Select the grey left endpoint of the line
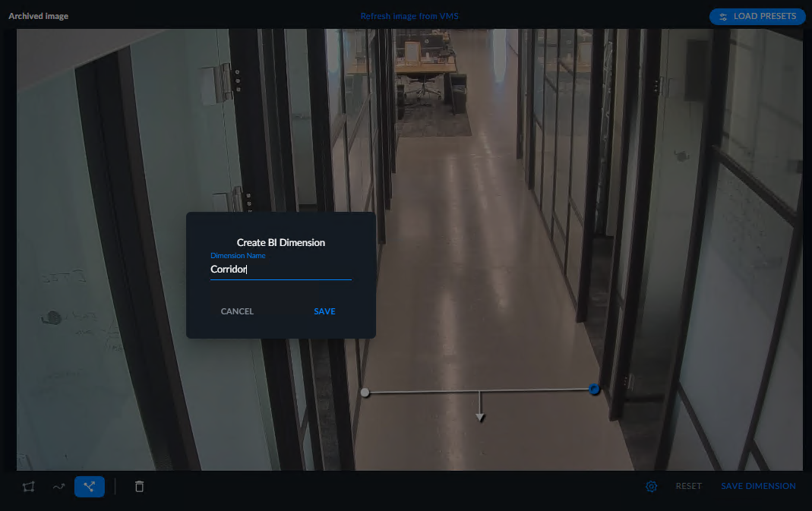 click(x=365, y=393)
